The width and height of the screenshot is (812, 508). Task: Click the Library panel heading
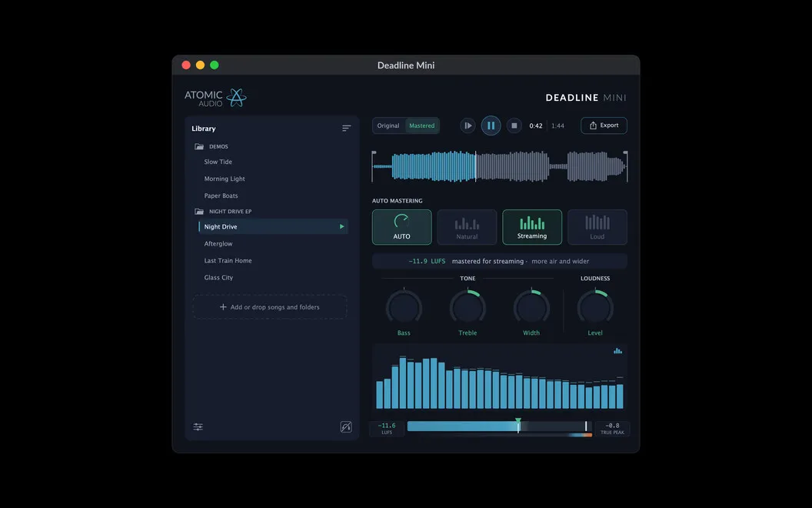pyautogui.click(x=204, y=129)
